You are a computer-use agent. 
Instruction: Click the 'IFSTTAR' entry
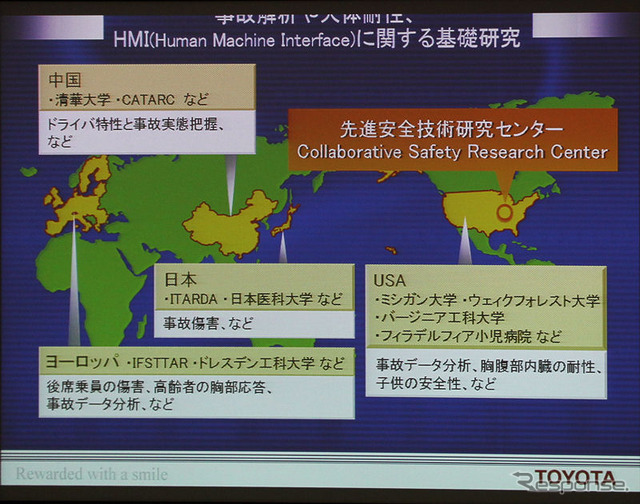(x=160, y=363)
